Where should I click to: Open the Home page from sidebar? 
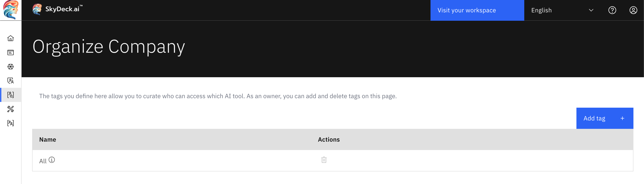(11, 38)
